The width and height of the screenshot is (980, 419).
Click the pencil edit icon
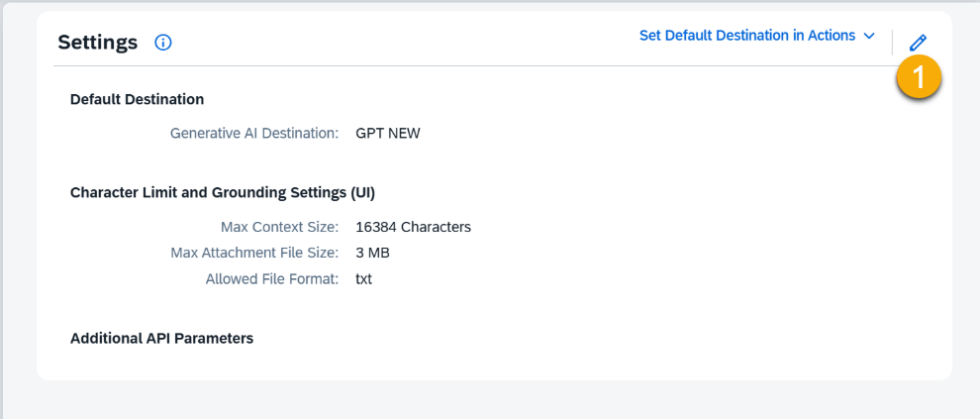tap(918, 43)
